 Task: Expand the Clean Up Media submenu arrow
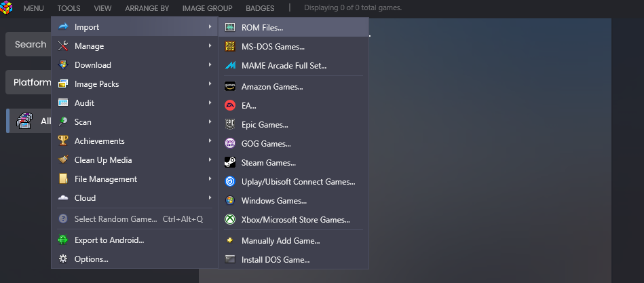pos(210,159)
